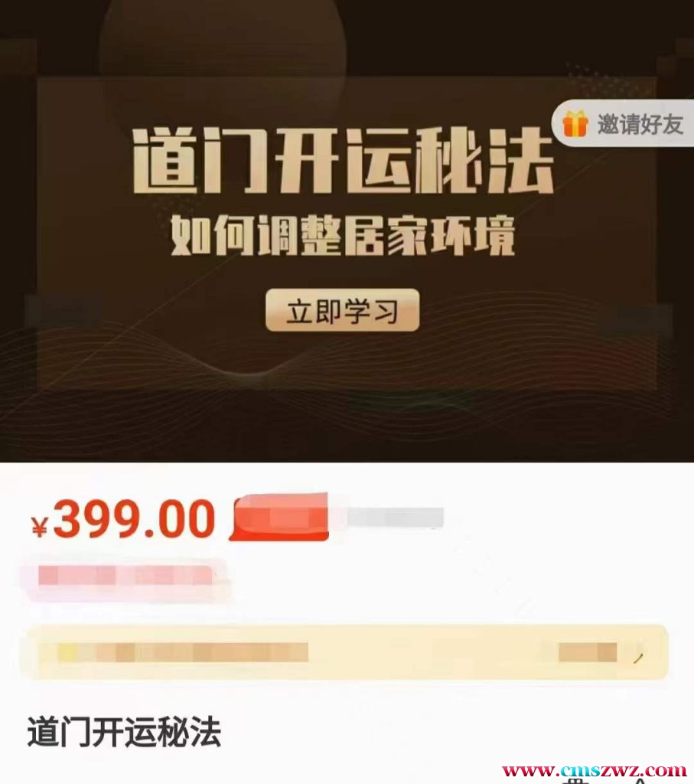Screen dimensions: 694x784
Task: Tap the 邀请好友 invite friends label
Action: 640,125
